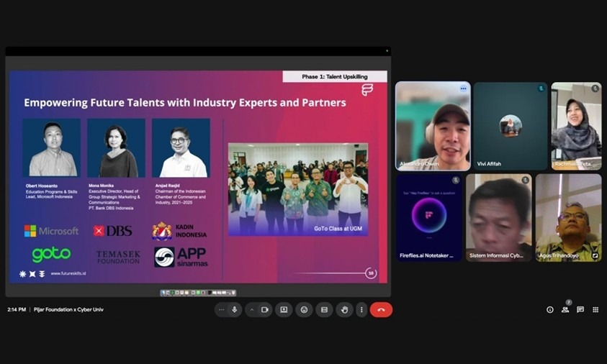Expand video settings chevron beside camera
This screenshot has height=364, width=607.
point(252,309)
